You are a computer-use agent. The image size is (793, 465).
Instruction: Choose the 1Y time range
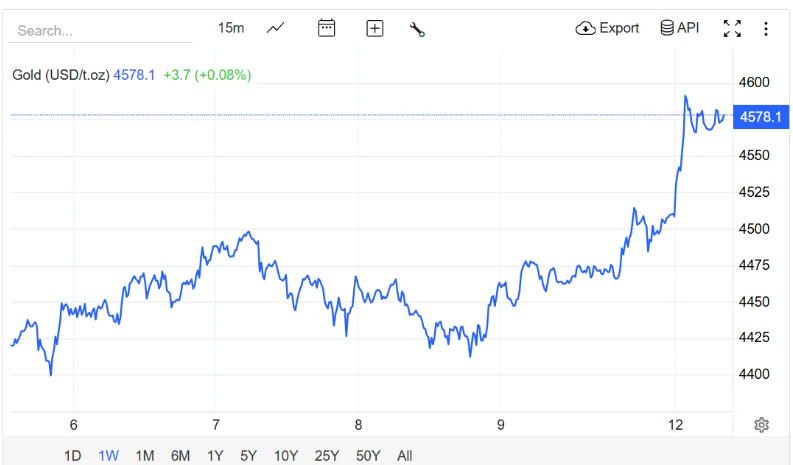(x=215, y=456)
